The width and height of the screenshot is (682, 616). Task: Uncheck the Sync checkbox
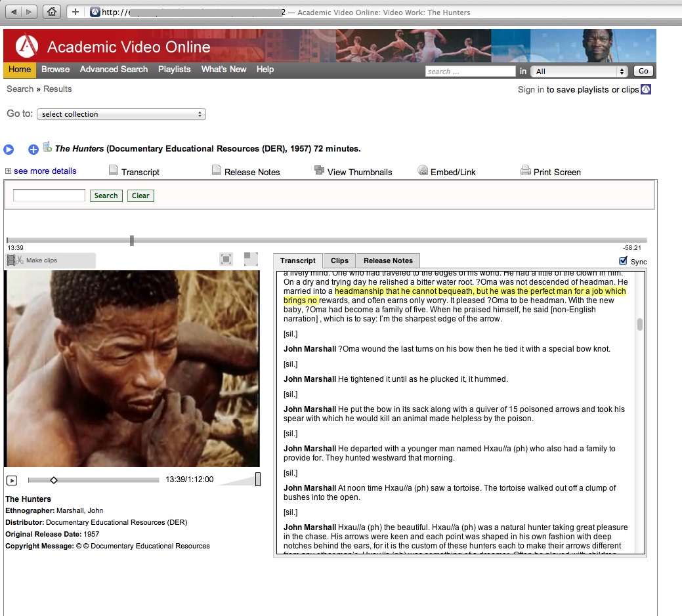(x=623, y=261)
